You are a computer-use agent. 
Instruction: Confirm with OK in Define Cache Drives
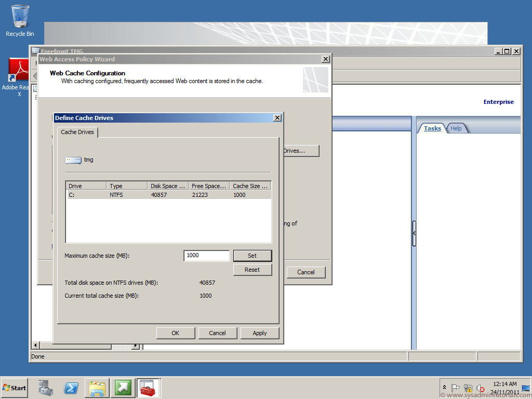pos(176,333)
